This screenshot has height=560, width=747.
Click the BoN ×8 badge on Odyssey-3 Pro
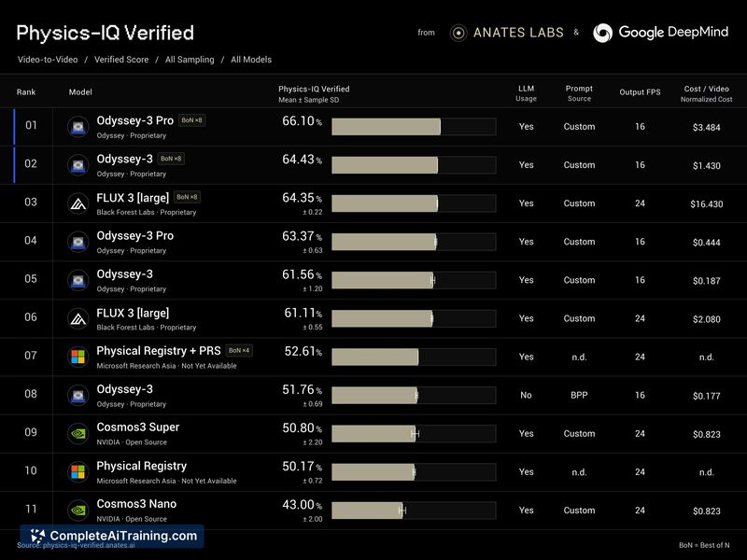pyautogui.click(x=192, y=120)
